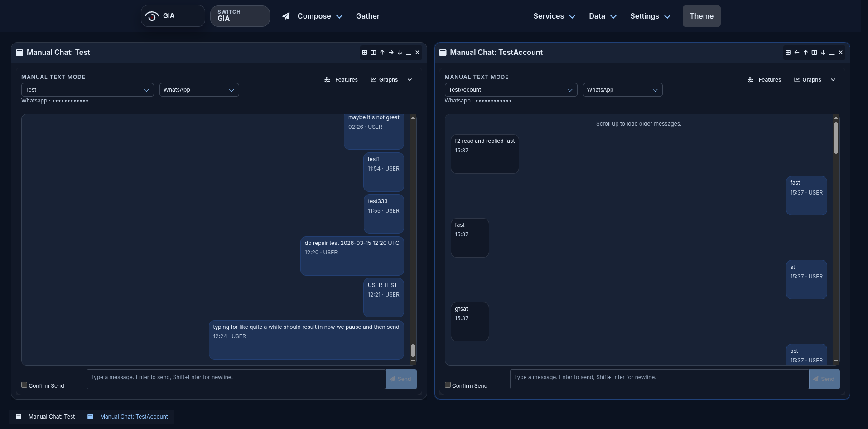This screenshot has height=429, width=868.
Task: Enable Confirm Send in the TestAccount chat
Action: pos(447,385)
